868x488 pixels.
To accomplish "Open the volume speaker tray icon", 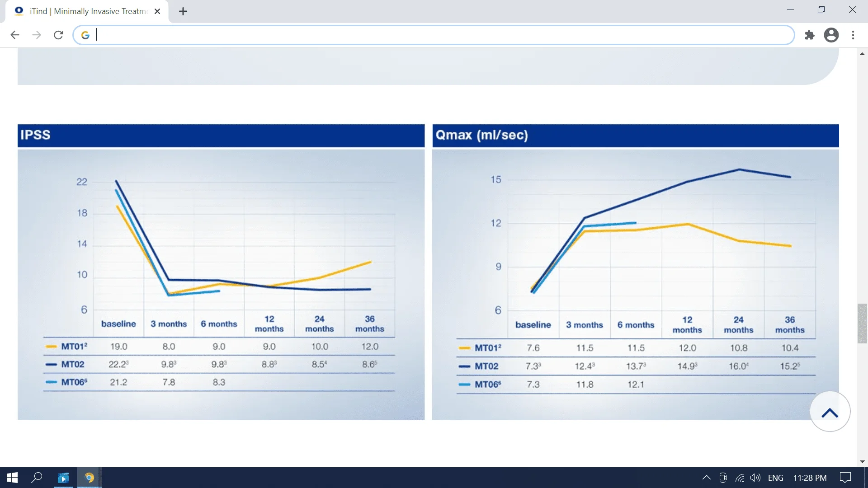I will tap(755, 478).
